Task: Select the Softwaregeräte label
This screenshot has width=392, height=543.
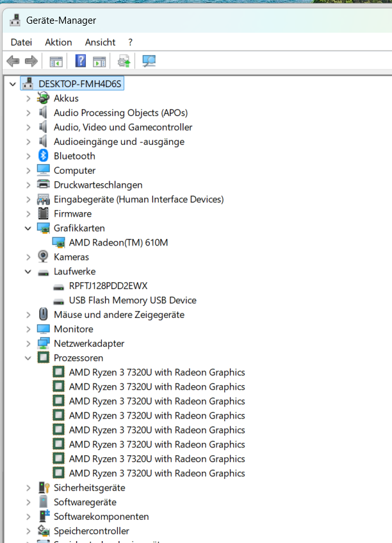Action: point(85,502)
